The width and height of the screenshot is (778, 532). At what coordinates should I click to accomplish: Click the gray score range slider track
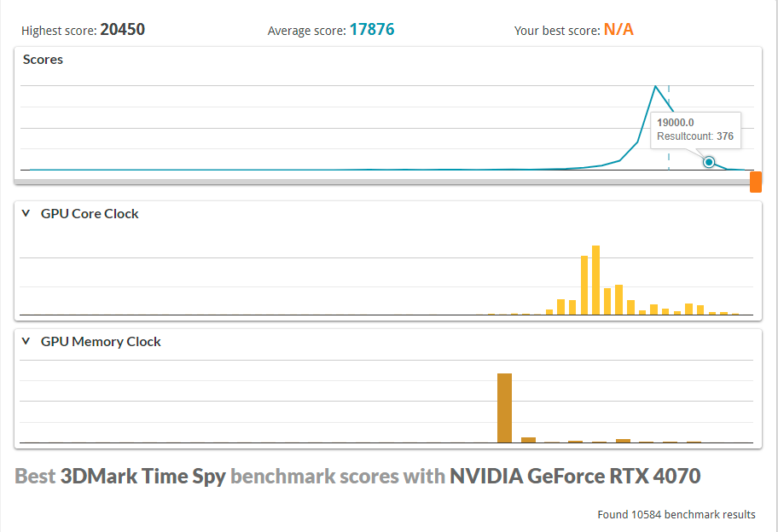(x=381, y=182)
